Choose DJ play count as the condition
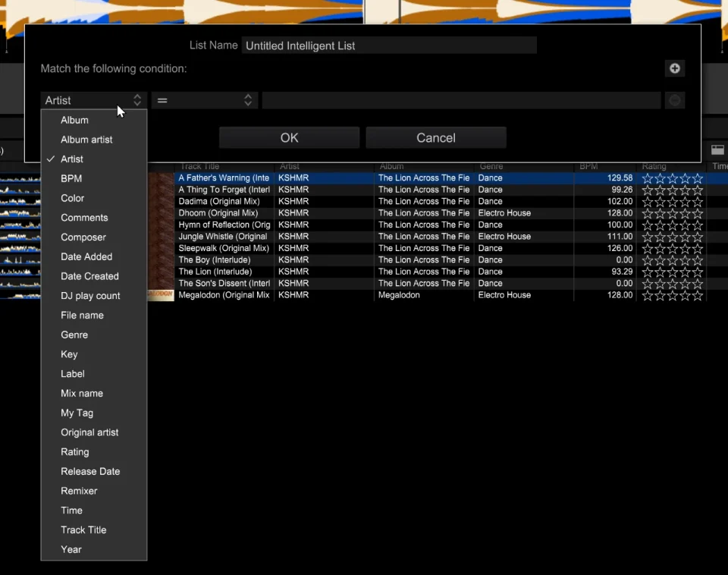The width and height of the screenshot is (728, 575). tap(90, 296)
